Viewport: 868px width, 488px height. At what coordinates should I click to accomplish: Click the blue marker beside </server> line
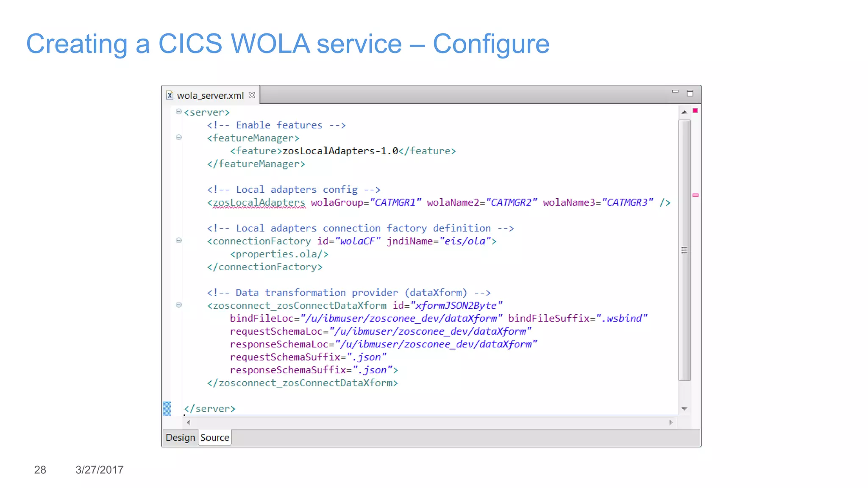pyautogui.click(x=167, y=409)
